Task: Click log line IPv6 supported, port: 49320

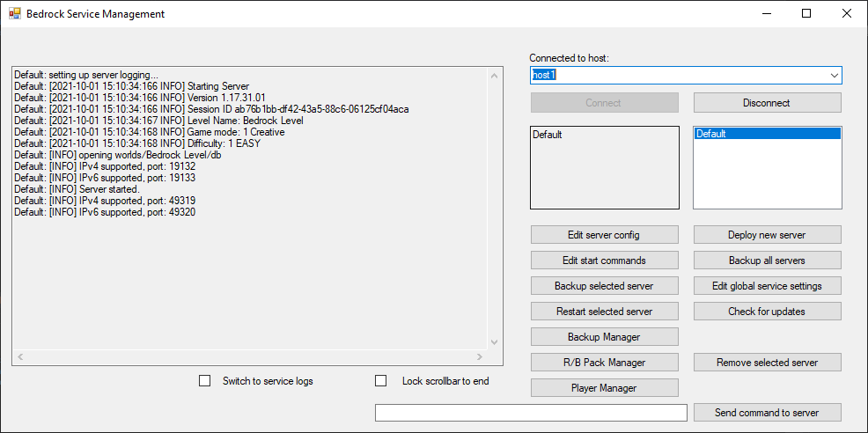Action: pyautogui.click(x=105, y=212)
